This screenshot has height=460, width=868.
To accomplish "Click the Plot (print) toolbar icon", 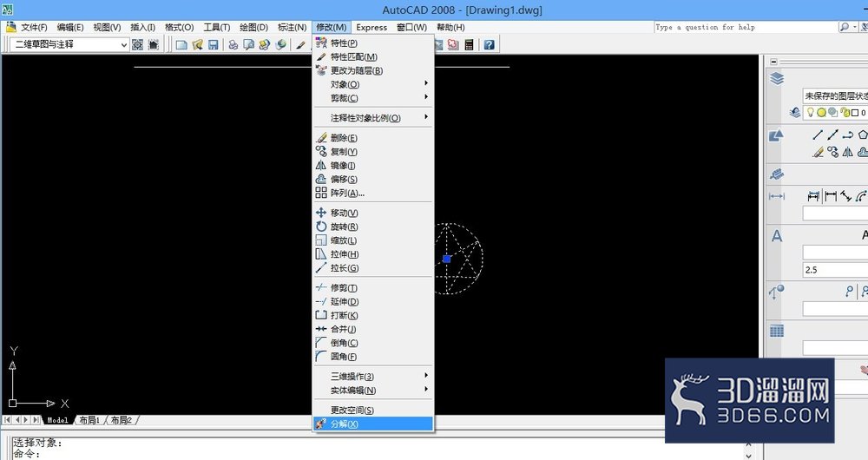I will 233,45.
